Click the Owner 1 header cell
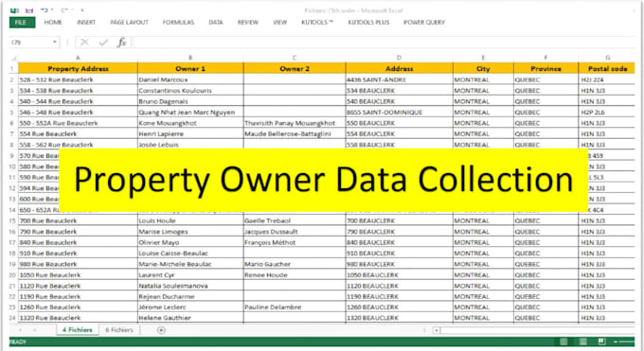The image size is (644, 351). pyautogui.click(x=190, y=68)
